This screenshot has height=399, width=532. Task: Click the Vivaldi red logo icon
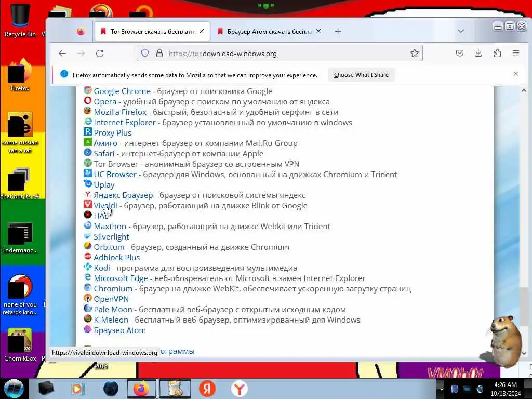click(87, 205)
